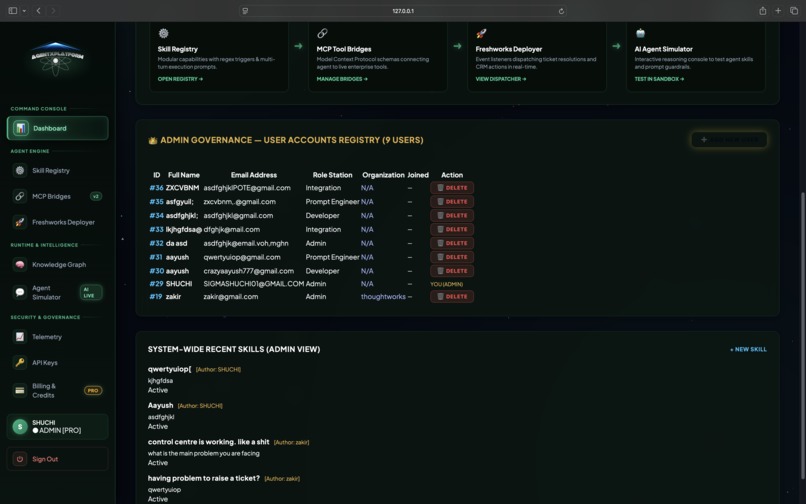Click thoughtworks organization cell
The width and height of the screenshot is (806, 504).
(383, 297)
